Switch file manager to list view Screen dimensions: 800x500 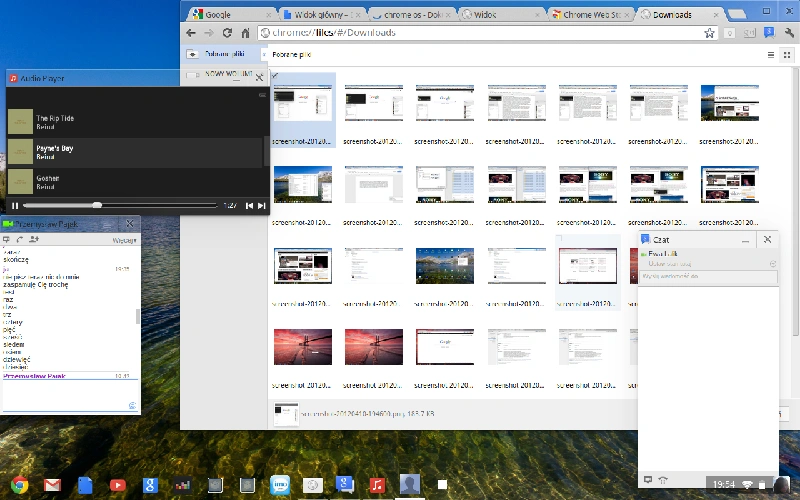coord(771,55)
